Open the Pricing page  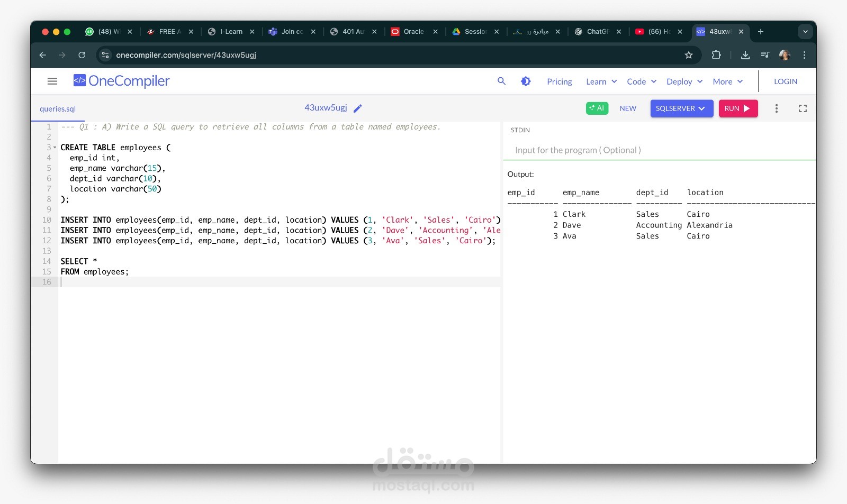pos(559,81)
